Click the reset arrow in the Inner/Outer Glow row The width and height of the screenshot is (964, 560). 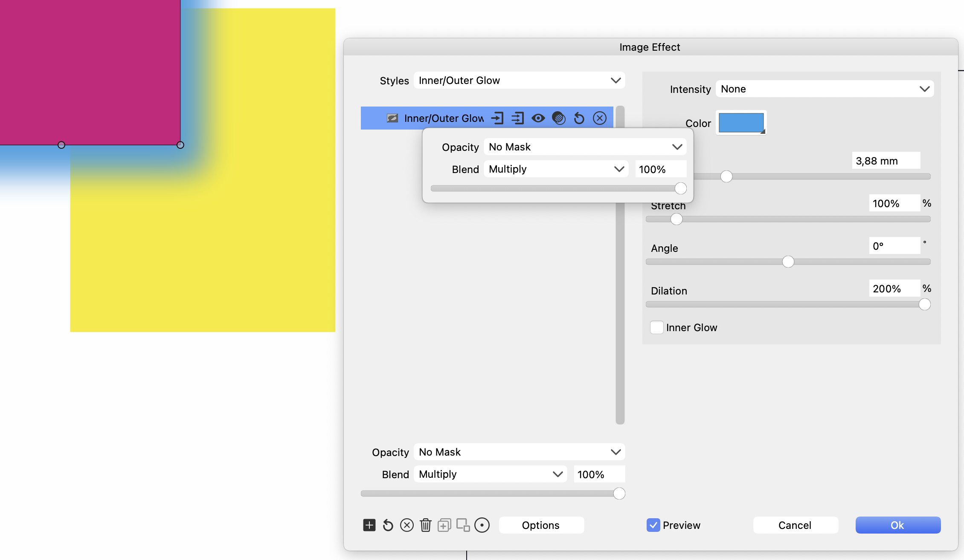[579, 118]
